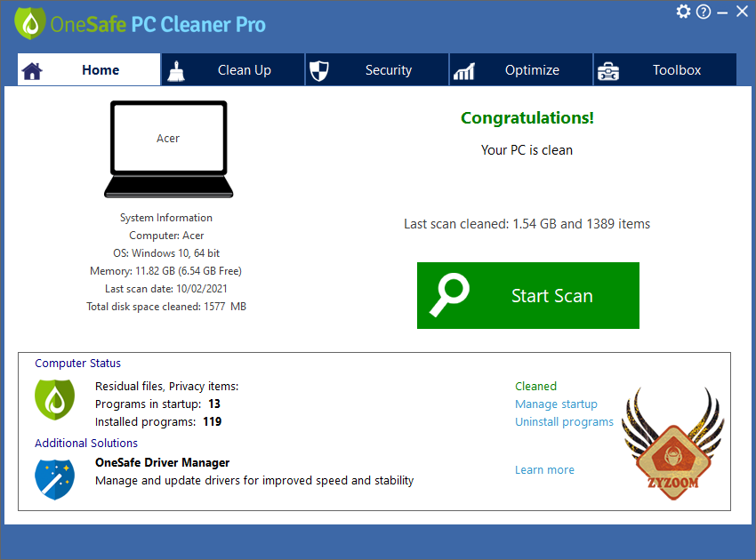
Task: Click 'Manage and update drivers' description
Action: pyautogui.click(x=254, y=481)
